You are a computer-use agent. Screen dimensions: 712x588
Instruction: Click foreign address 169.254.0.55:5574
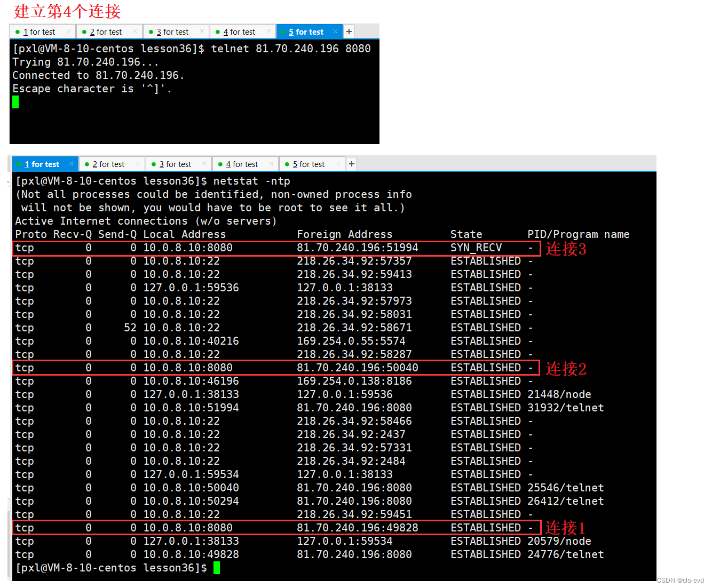click(x=351, y=341)
